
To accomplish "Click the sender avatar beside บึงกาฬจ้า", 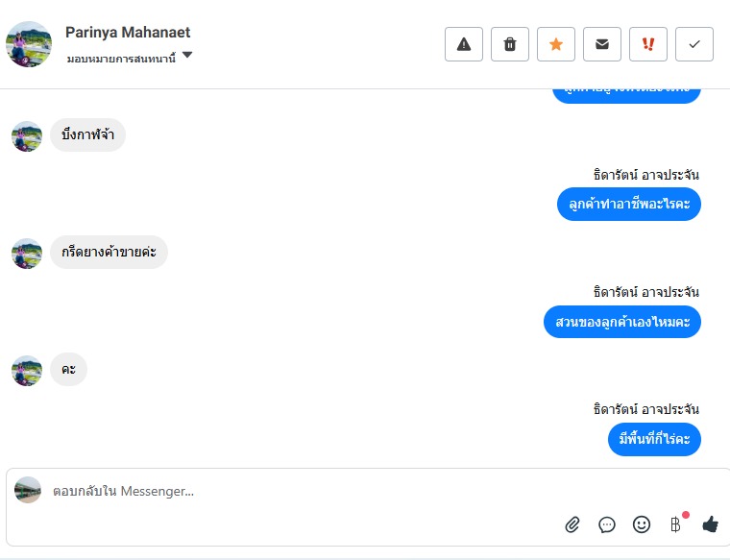I will [x=27, y=136].
